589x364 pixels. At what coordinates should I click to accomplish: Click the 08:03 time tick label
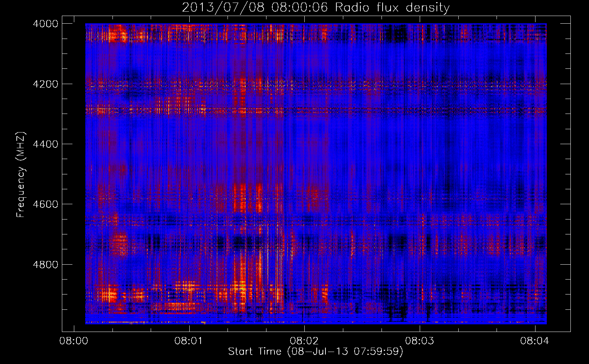click(420, 341)
